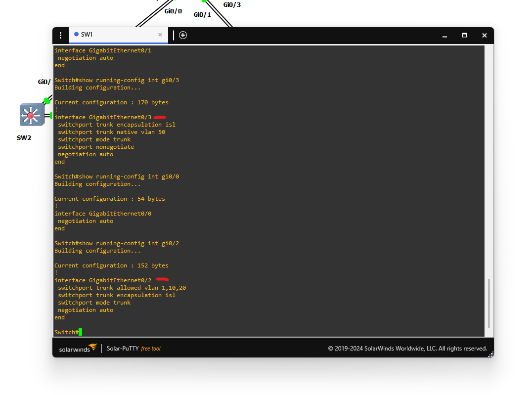Click the SW2 device label
This screenshot has height=395, width=532.
click(24, 138)
